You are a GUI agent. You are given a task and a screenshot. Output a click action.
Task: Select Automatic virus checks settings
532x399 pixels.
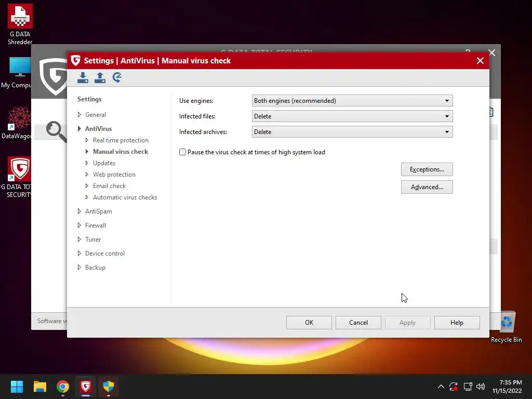click(x=125, y=197)
